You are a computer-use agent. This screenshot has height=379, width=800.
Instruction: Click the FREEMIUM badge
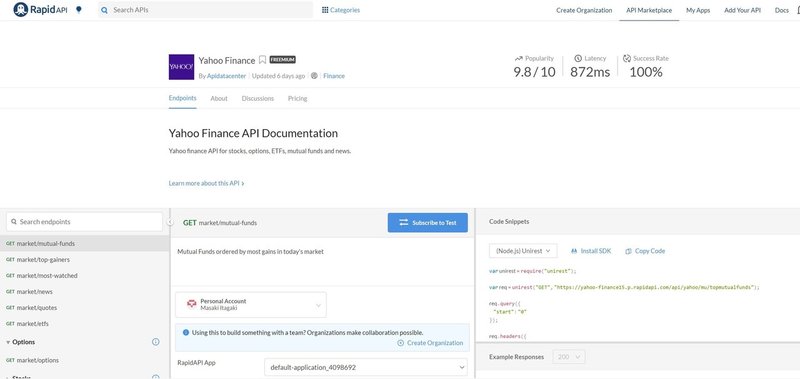tap(283, 60)
